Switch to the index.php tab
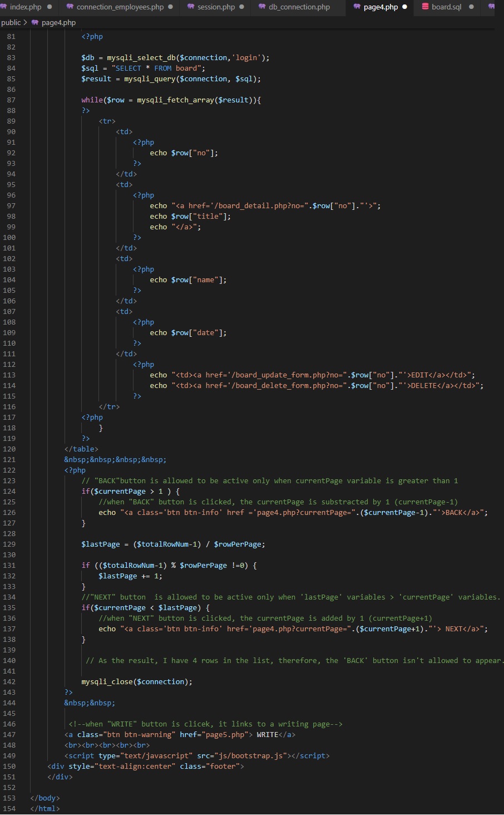The height and width of the screenshot is (815, 504). click(x=25, y=7)
